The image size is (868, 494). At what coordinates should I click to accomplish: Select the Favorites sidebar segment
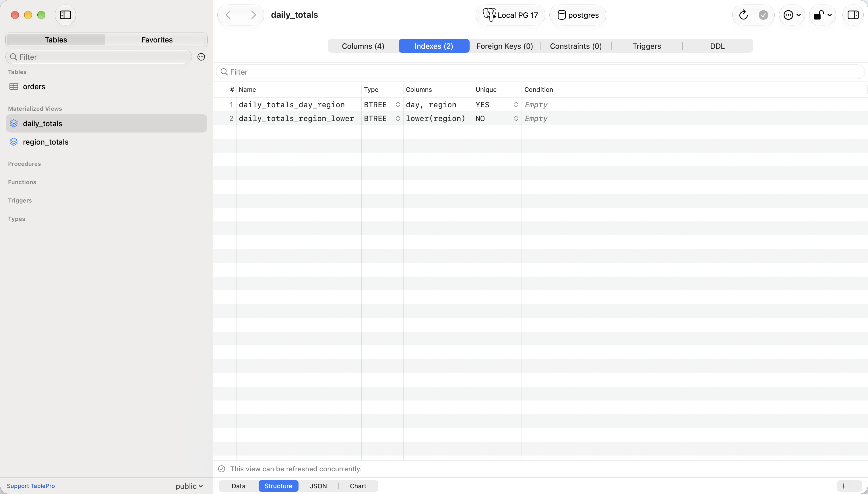pyautogui.click(x=157, y=40)
